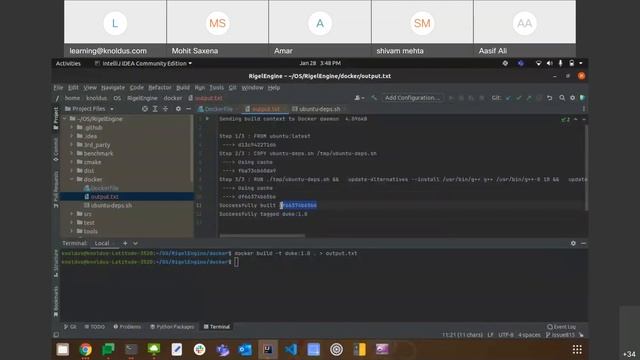Click the expand all icon in Project panel

[155, 109]
